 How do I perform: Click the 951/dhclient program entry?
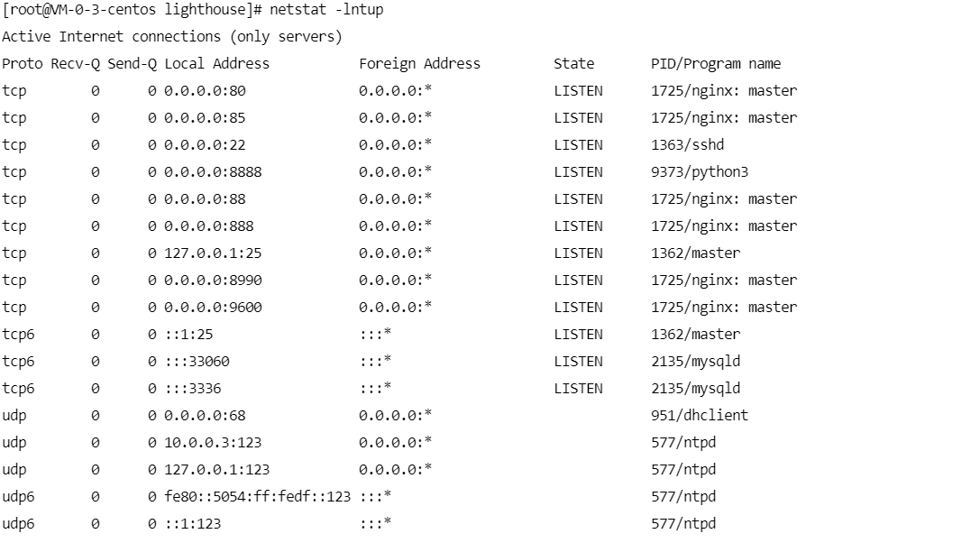pyautogui.click(x=700, y=416)
